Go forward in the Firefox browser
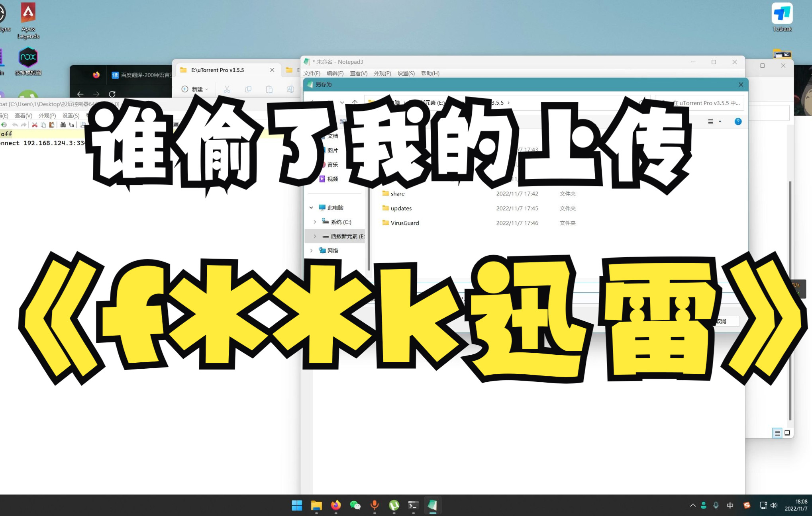This screenshot has width=812, height=516. click(x=96, y=94)
